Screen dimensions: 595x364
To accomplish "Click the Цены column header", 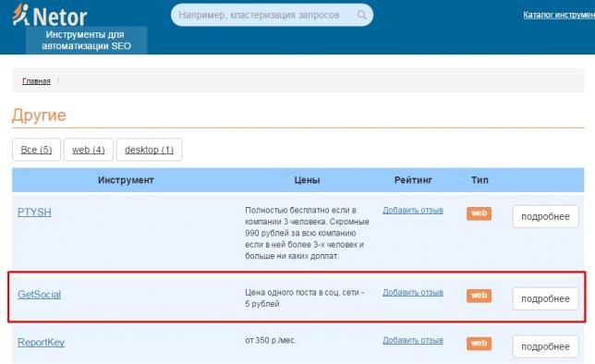I will (x=307, y=180).
